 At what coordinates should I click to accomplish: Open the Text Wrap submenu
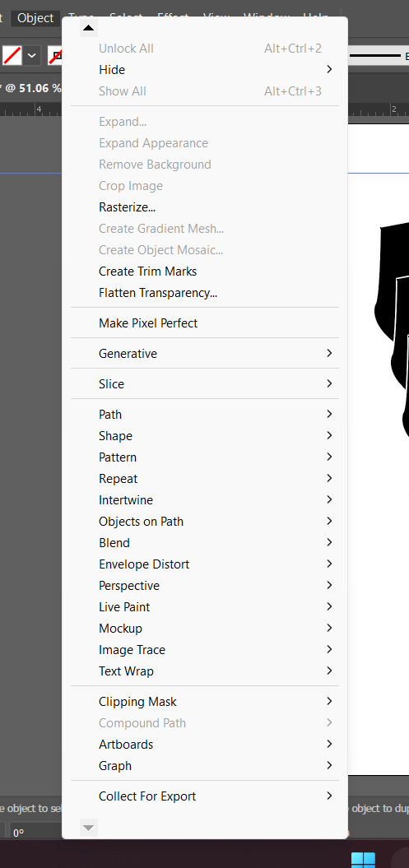pos(205,671)
